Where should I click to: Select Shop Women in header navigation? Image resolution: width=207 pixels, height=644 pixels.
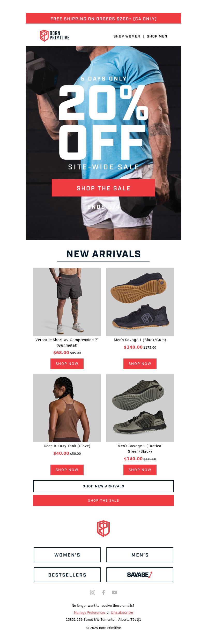click(127, 36)
